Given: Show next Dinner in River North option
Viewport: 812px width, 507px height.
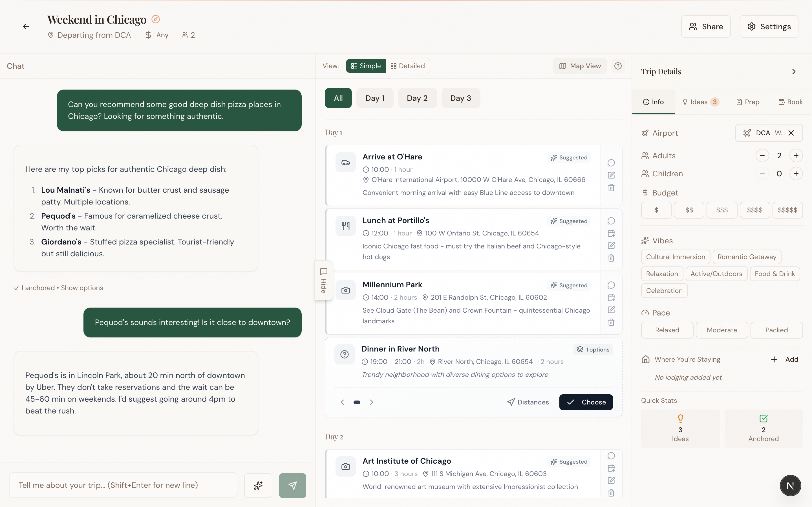Looking at the screenshot, I should (371, 402).
